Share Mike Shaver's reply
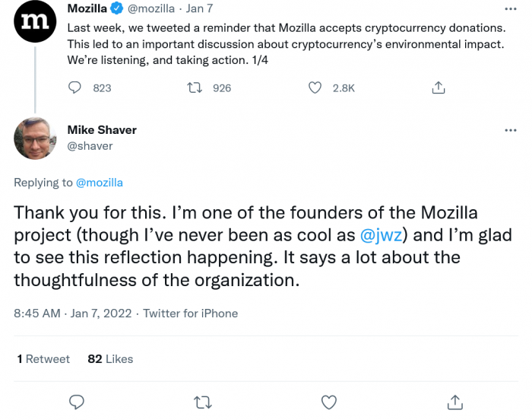 454,401
